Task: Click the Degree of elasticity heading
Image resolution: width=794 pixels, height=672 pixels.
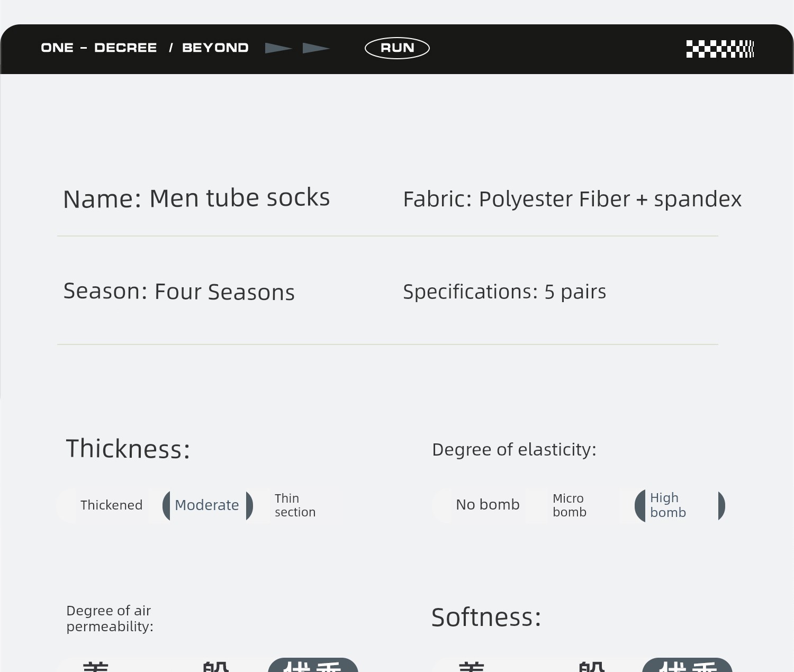Action: click(514, 450)
